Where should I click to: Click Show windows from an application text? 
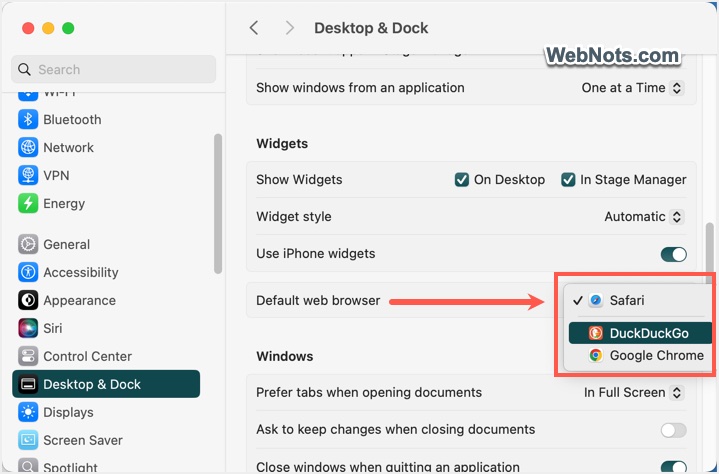360,88
